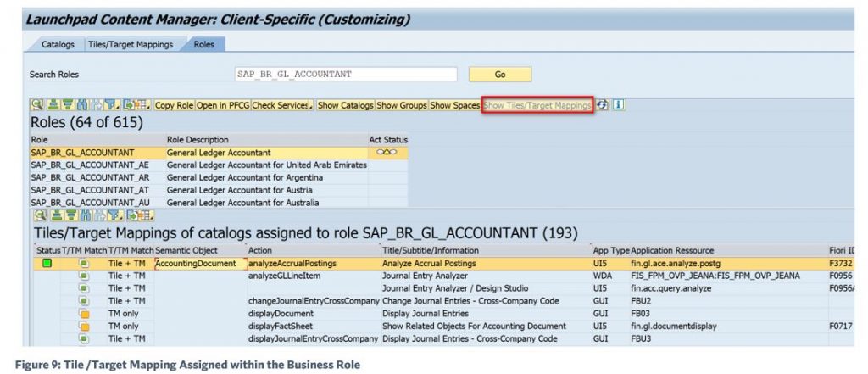Screen dimensions: 868x374
Task: Click Change Journal Entries - Cross-Company Code title
Action: click(470, 301)
